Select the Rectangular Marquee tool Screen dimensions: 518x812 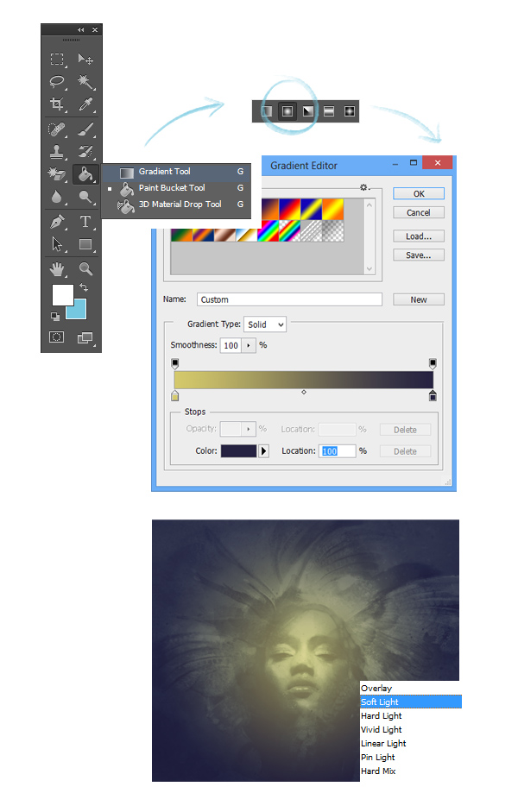coord(57,59)
